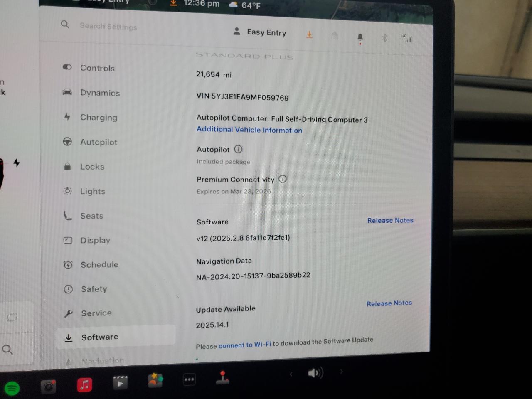This screenshot has width=532, height=399.
Task: Open the Arcade joystick app
Action: 223,378
